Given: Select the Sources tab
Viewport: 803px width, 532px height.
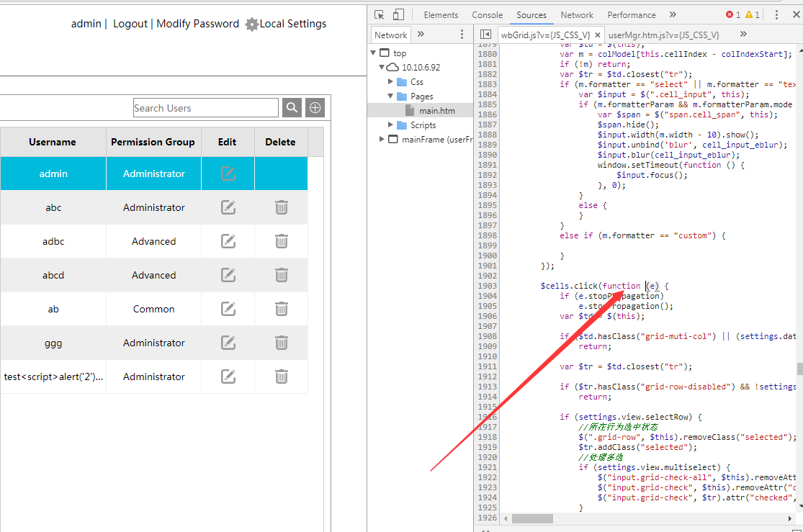Looking at the screenshot, I should (531, 15).
